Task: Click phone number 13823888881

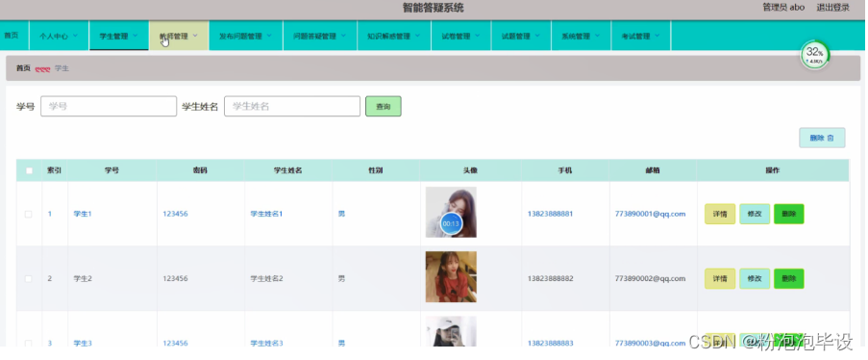Action: pyautogui.click(x=550, y=214)
